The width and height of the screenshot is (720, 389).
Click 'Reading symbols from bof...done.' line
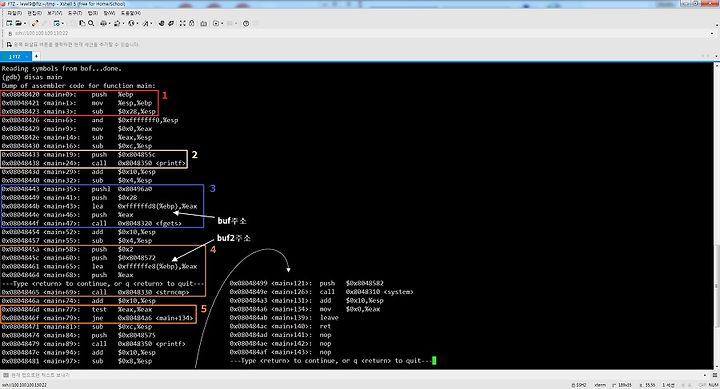(x=62, y=68)
